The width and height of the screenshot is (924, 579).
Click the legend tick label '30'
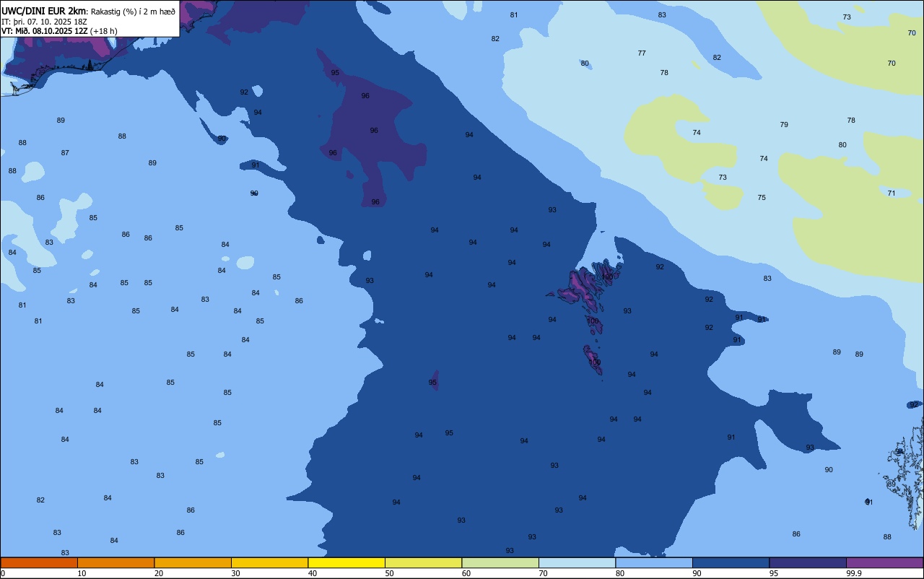coord(235,573)
